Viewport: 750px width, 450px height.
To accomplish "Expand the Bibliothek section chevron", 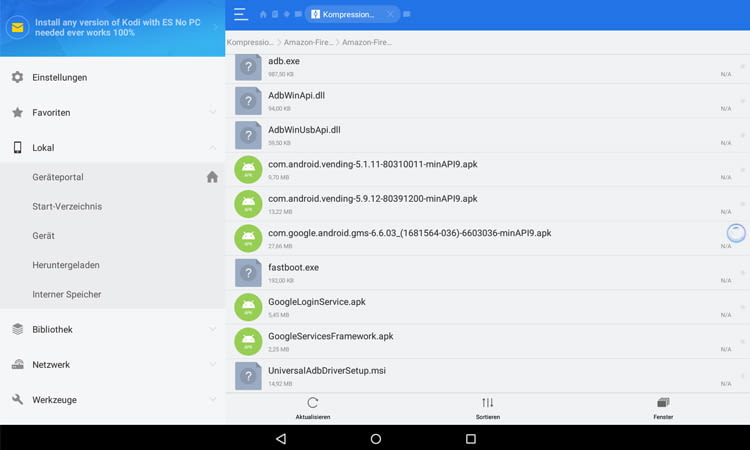I will (x=212, y=329).
